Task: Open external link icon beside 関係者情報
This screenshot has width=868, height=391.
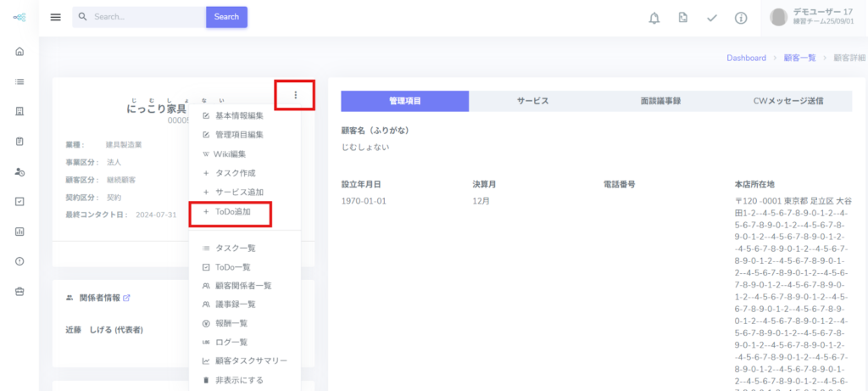Action: pos(126,298)
